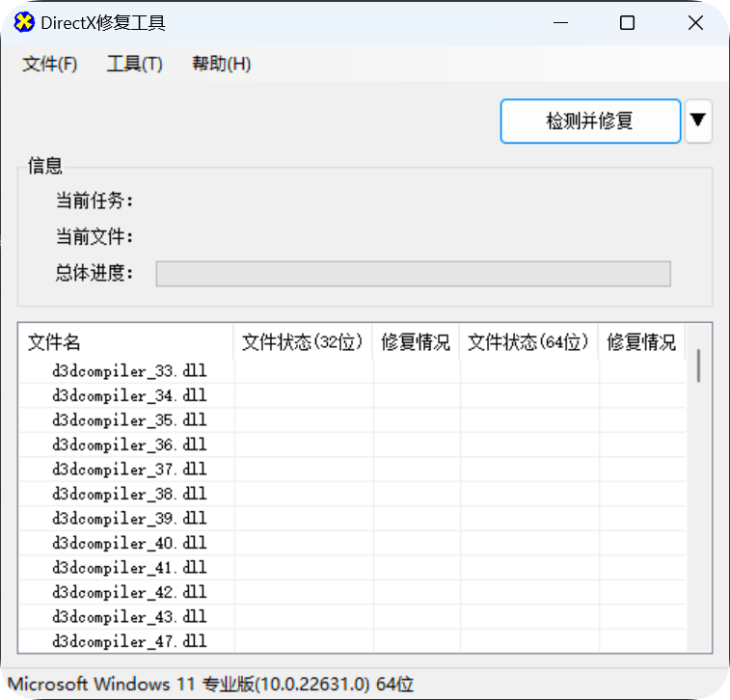
Task: Open the 文件(F) menu
Action: [49, 65]
